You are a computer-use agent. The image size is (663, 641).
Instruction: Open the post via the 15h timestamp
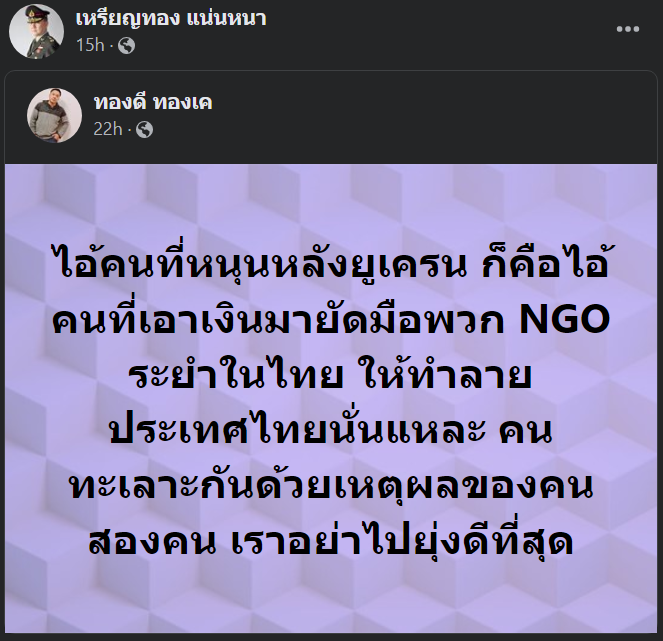pos(90,45)
